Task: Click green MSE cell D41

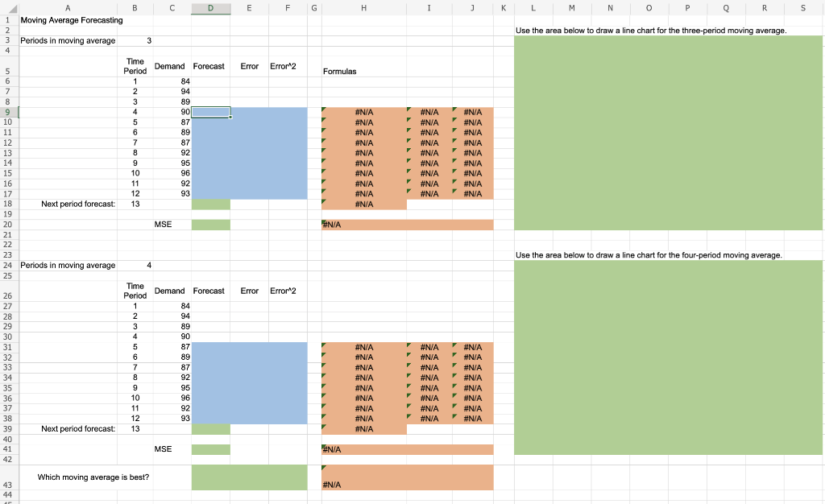Action: click(210, 449)
